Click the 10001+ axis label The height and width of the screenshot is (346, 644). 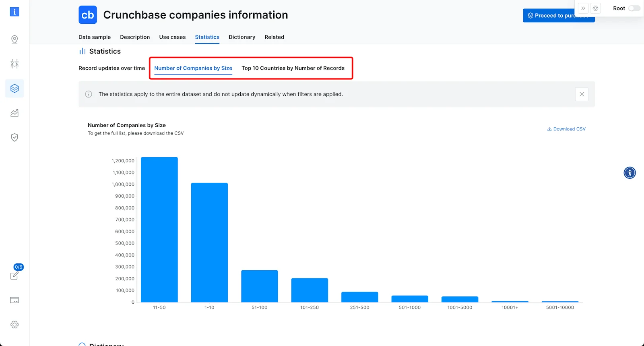pyautogui.click(x=510, y=307)
